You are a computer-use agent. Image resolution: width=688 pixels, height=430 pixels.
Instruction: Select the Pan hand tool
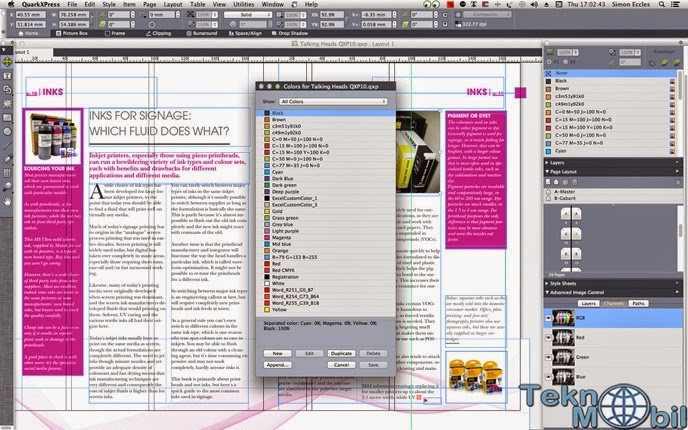pos(7,201)
